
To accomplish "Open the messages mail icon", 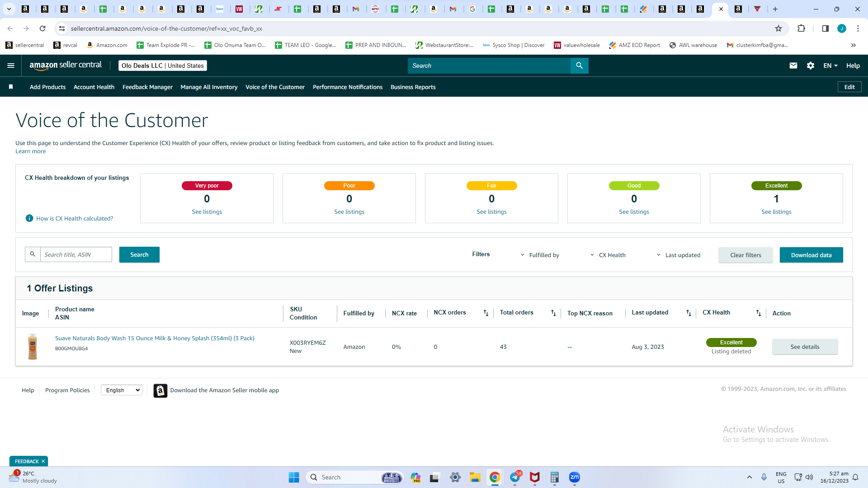I will point(793,66).
